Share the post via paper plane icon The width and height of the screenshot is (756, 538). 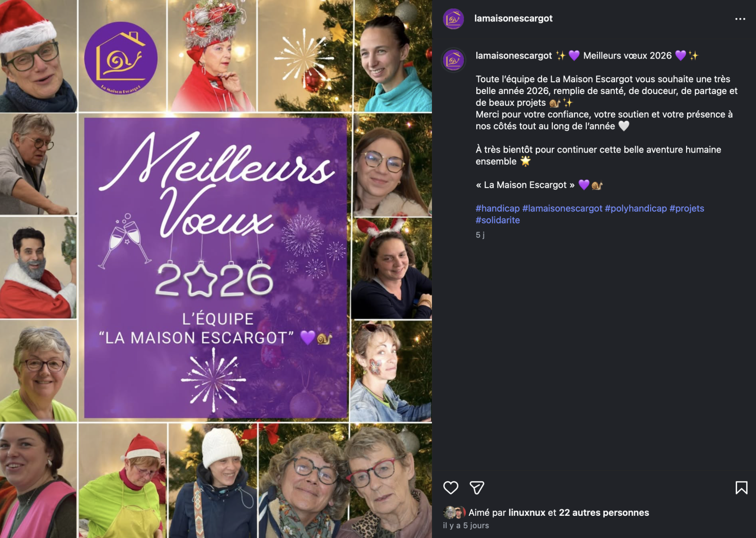(477, 487)
